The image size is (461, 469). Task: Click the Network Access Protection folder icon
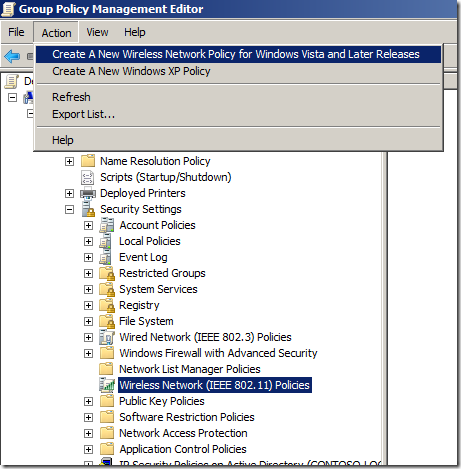[x=107, y=433]
